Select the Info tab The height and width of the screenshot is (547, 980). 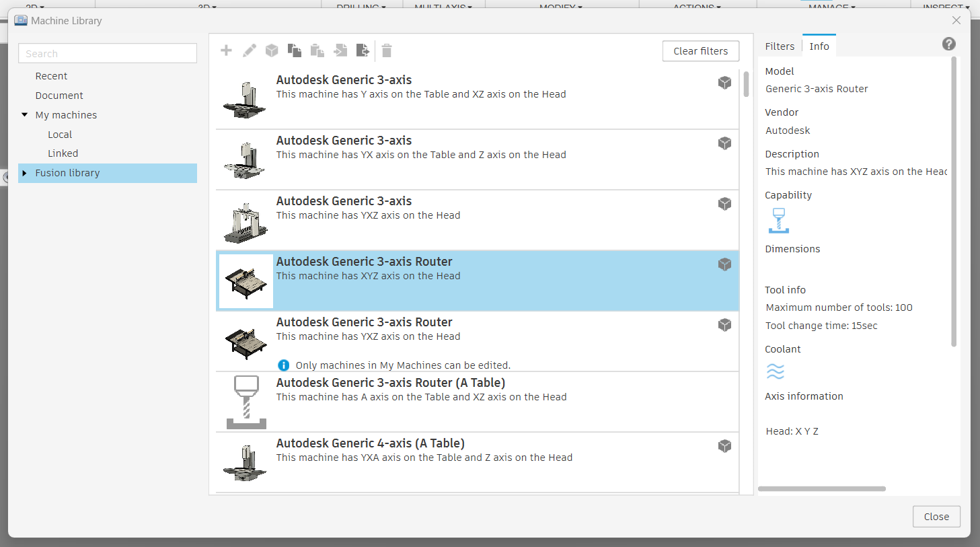pos(819,46)
